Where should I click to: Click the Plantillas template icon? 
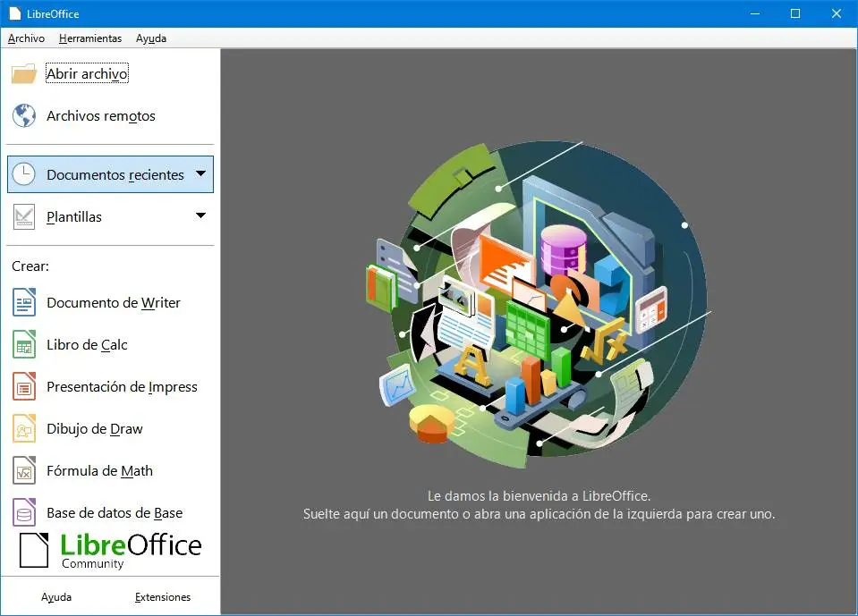pos(24,216)
